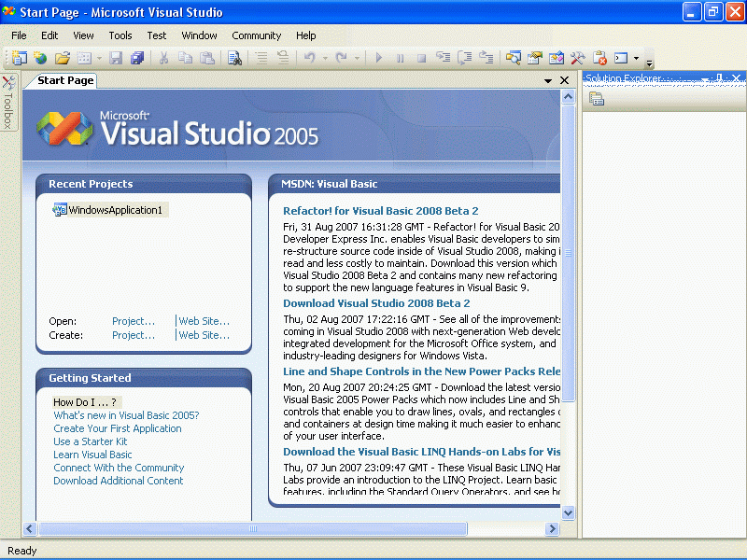Click the horizontal scrollbar right arrow
The width and height of the screenshot is (747, 560).
(x=552, y=528)
